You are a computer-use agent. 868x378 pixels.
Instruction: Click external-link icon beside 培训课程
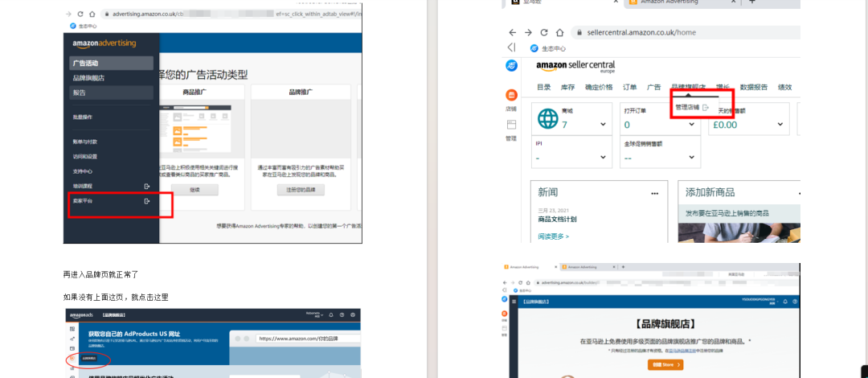click(147, 187)
